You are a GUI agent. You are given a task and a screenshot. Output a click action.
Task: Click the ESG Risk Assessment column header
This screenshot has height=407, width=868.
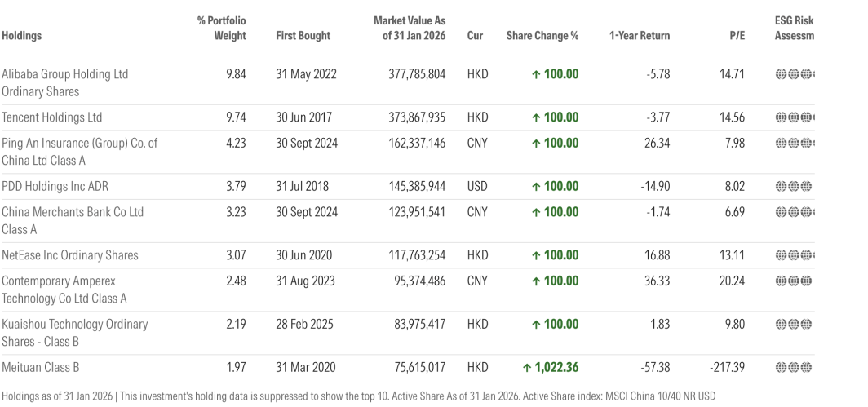pos(794,28)
